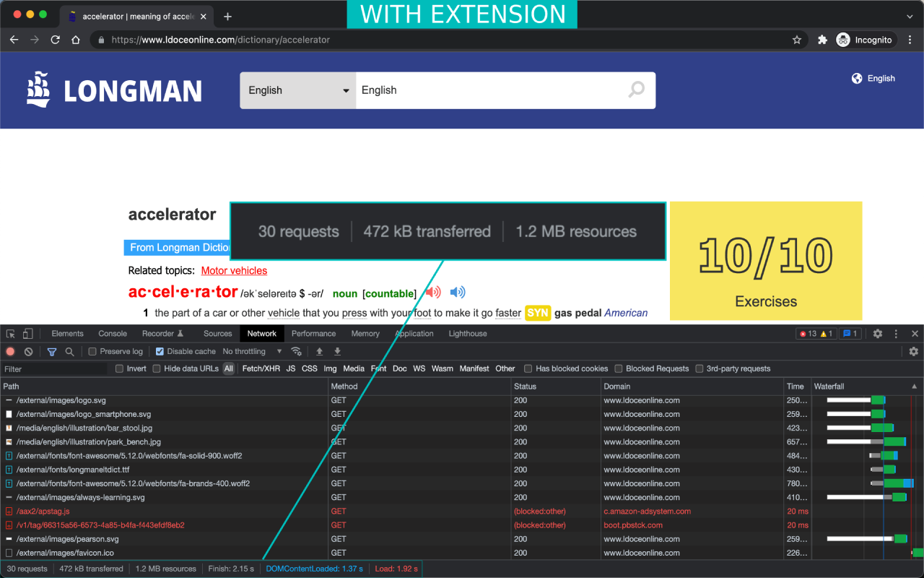Uncheck the Disable cache checkbox

point(160,352)
